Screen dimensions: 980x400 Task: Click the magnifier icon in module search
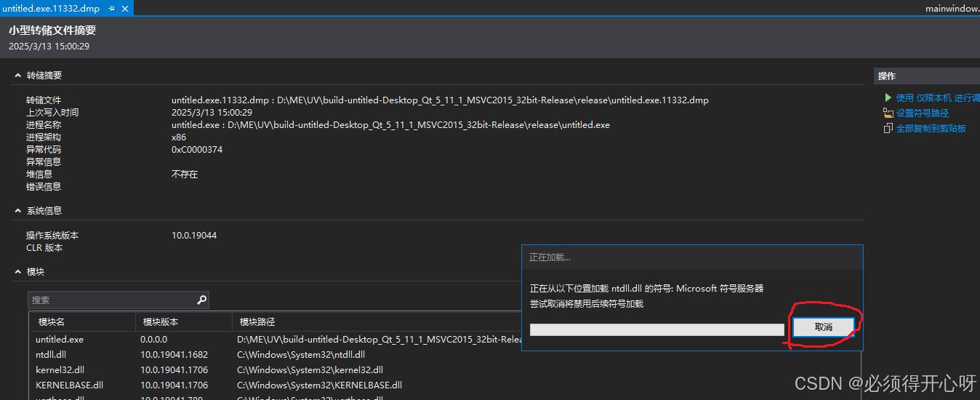pyautogui.click(x=201, y=300)
